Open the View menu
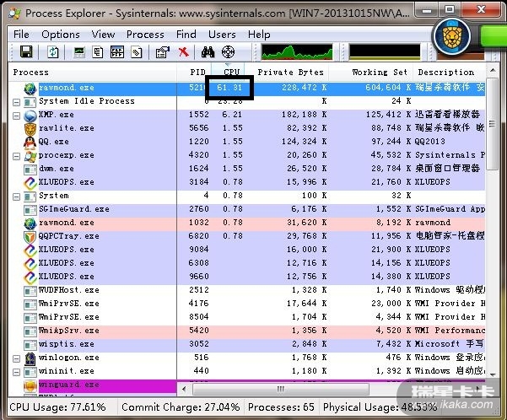This screenshot has width=507, height=420. pyautogui.click(x=103, y=35)
